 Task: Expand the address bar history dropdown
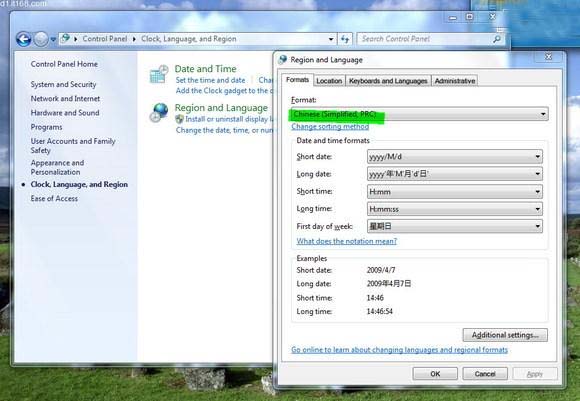click(331, 39)
